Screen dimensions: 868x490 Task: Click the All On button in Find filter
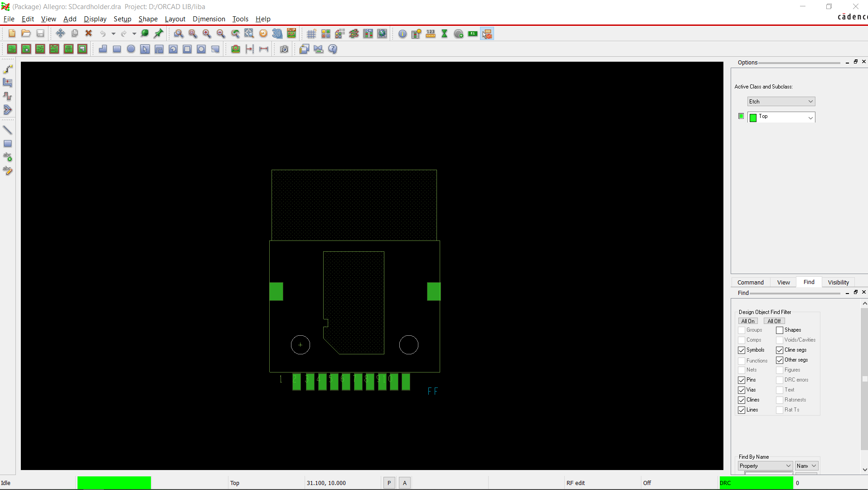(748, 321)
